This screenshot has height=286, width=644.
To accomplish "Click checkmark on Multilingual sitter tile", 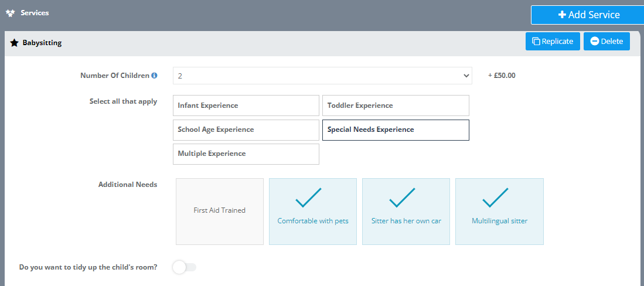I will (x=495, y=198).
